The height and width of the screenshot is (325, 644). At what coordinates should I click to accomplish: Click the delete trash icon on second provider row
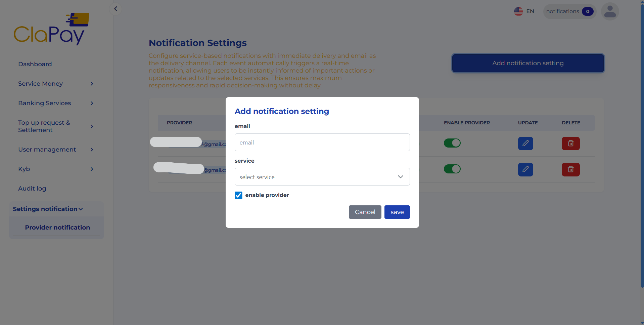tap(570, 169)
